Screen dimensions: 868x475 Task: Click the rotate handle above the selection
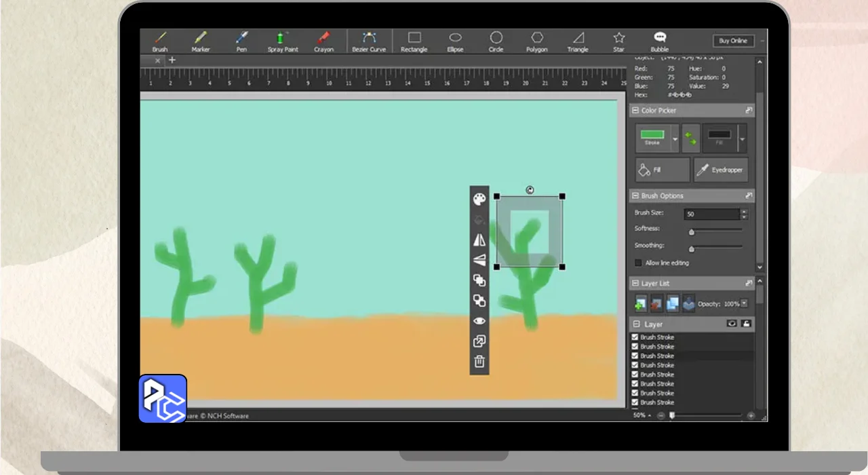click(530, 190)
